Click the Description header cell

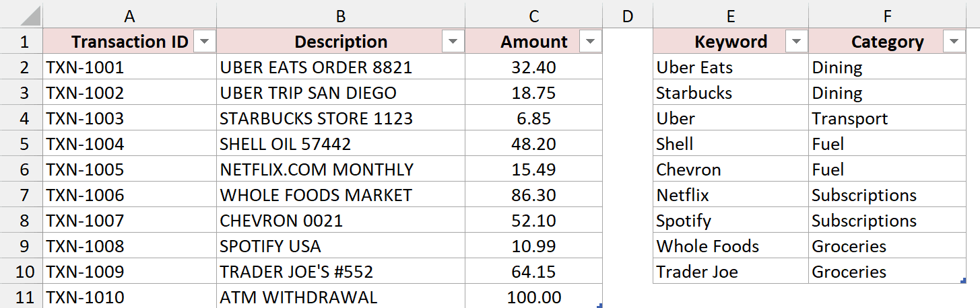point(341,42)
